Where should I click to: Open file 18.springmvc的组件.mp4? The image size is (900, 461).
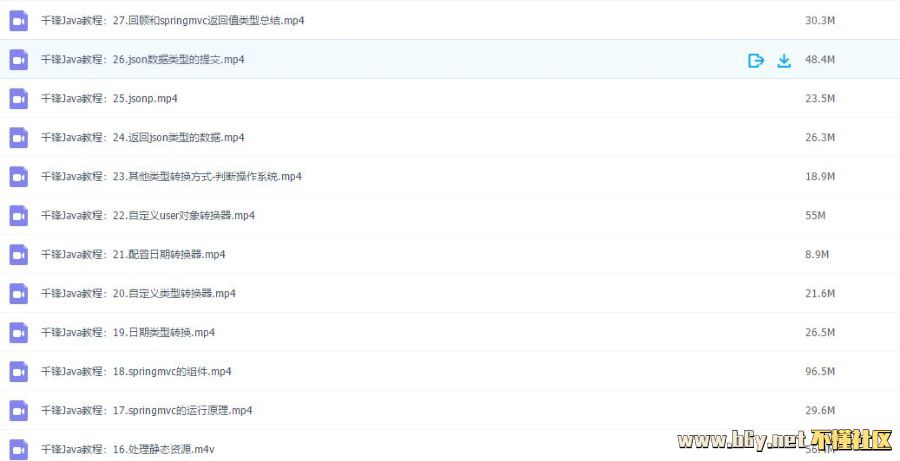136,371
